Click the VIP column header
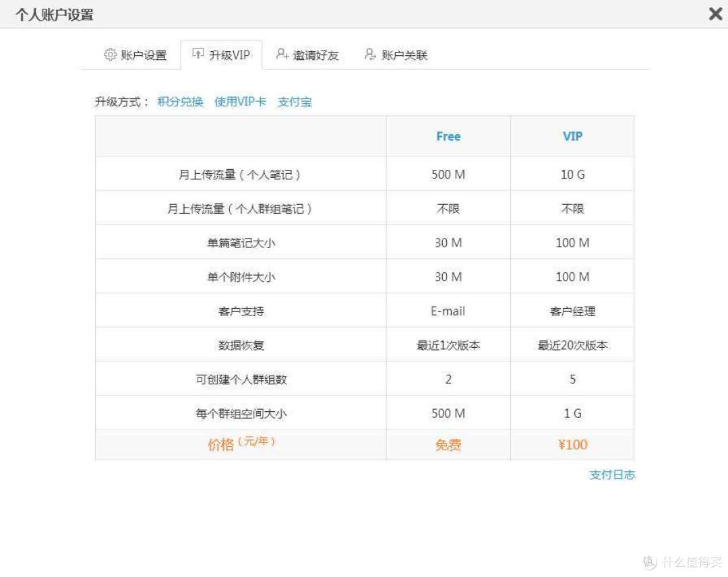Viewport: 728px width, 577px height. (x=572, y=136)
